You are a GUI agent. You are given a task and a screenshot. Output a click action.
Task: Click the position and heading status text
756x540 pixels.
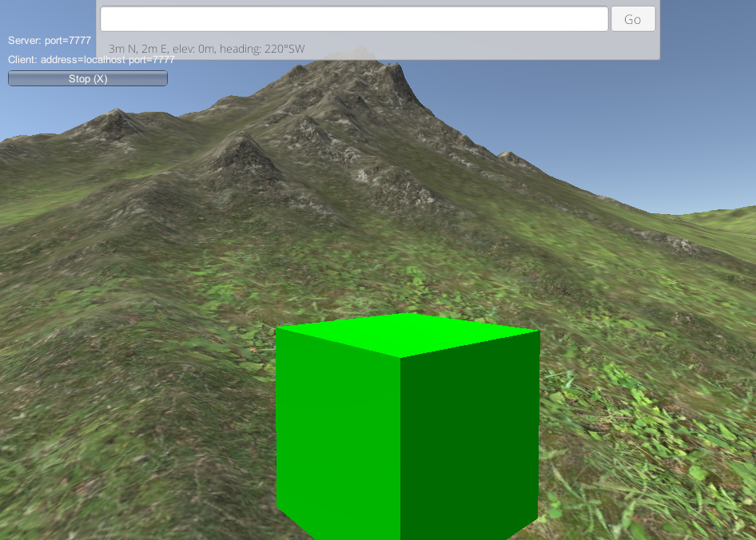tap(206, 49)
